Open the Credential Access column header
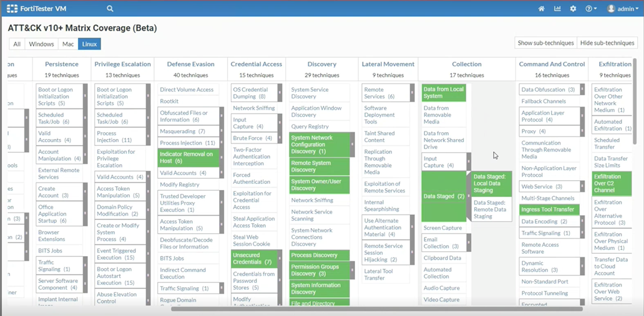This screenshot has height=316, width=644. [x=256, y=64]
